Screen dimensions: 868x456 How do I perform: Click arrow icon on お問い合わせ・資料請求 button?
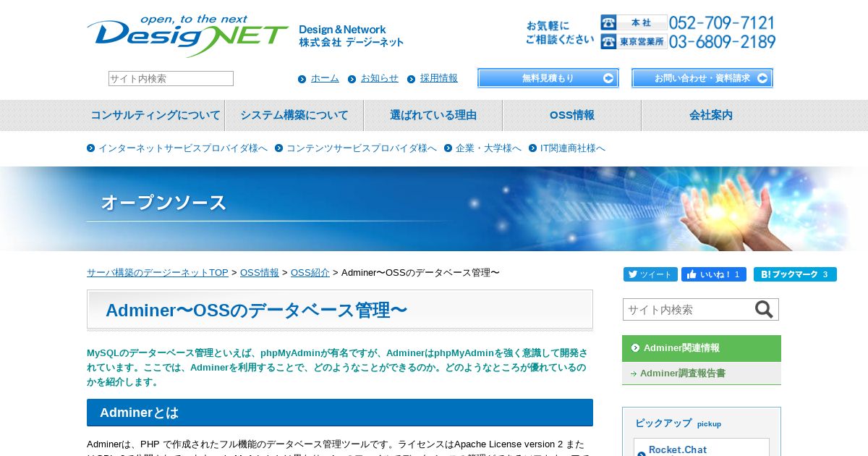pos(762,78)
